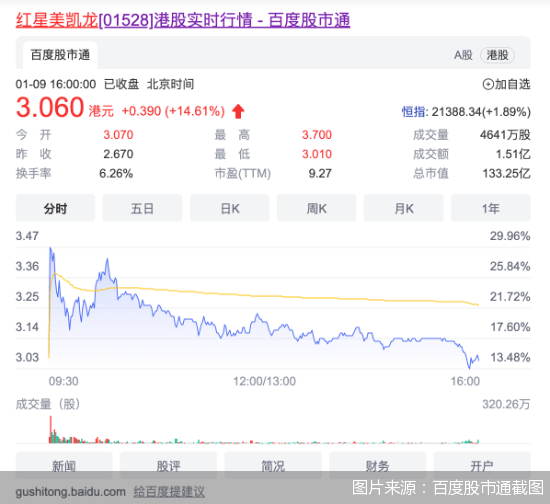Open the 新闻 section
Viewport: 550px width, 504px height.
(64, 466)
